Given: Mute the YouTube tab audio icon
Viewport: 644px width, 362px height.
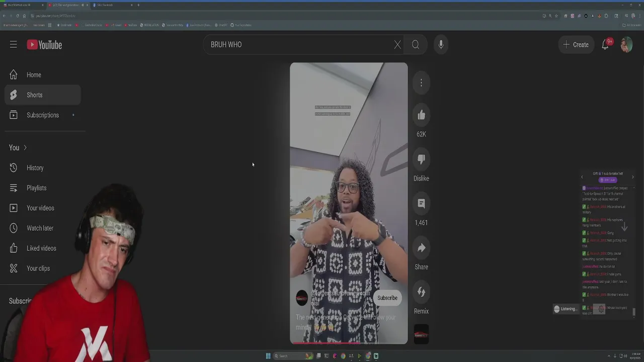Looking at the screenshot, I should 83,5.
